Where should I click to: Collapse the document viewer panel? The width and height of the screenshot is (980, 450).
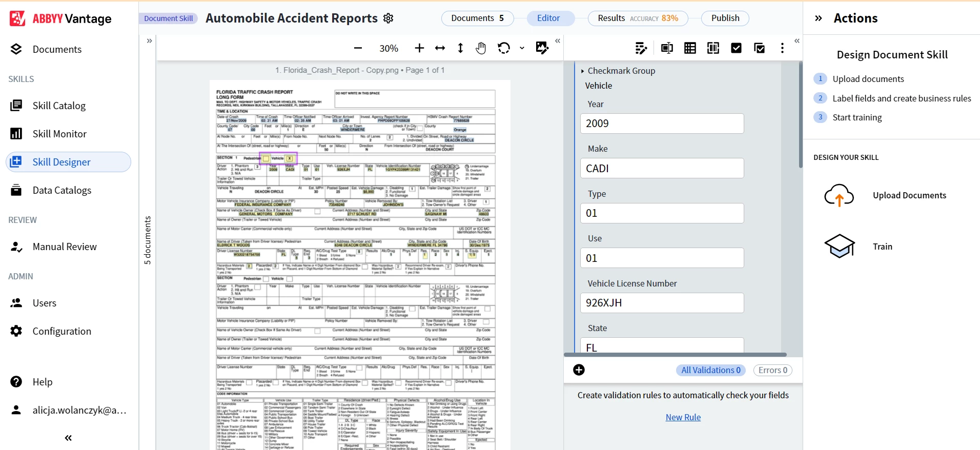pos(558,41)
